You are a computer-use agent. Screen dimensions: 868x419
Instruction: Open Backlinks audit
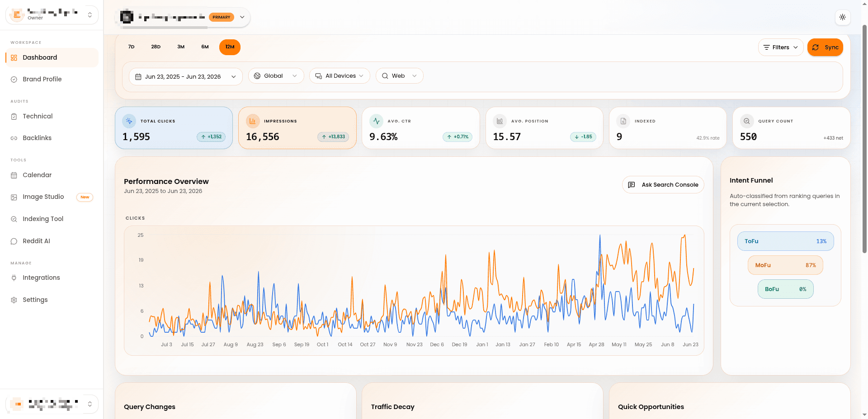[x=52, y=138]
